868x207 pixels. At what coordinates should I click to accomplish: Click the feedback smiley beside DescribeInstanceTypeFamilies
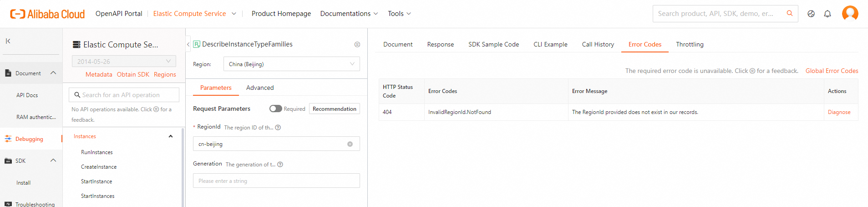pos(357,45)
